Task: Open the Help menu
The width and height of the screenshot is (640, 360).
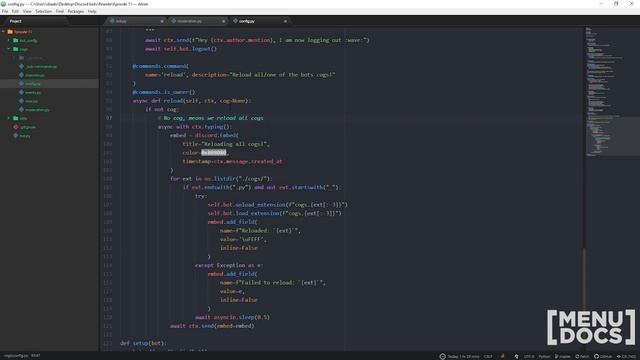Action: pyautogui.click(x=92, y=11)
